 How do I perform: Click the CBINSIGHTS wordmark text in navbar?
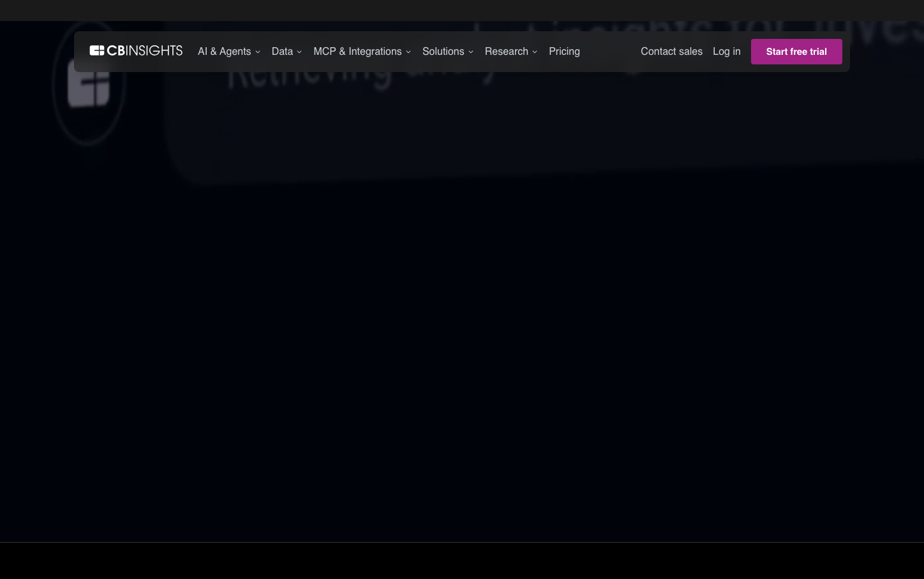click(x=145, y=51)
